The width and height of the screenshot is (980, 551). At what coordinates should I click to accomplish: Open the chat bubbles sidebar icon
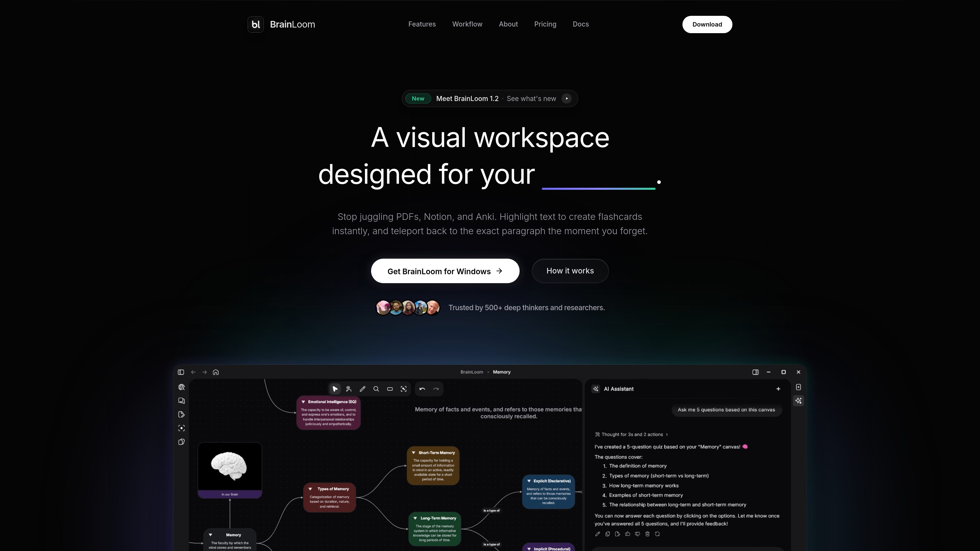click(181, 401)
